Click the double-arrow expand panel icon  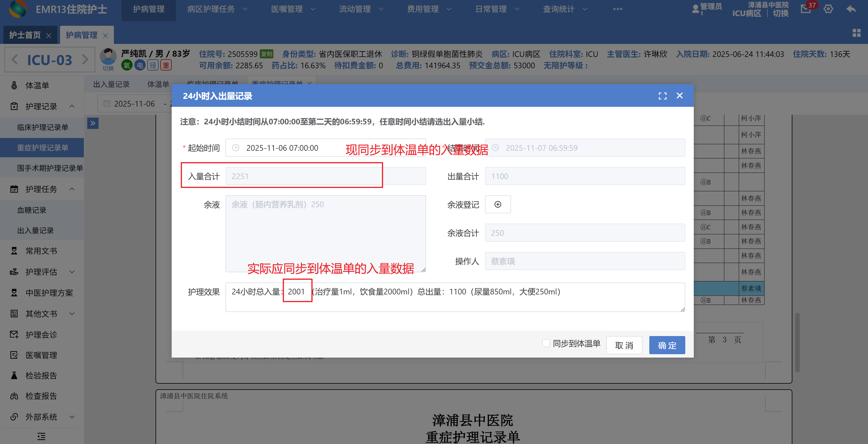(93, 123)
